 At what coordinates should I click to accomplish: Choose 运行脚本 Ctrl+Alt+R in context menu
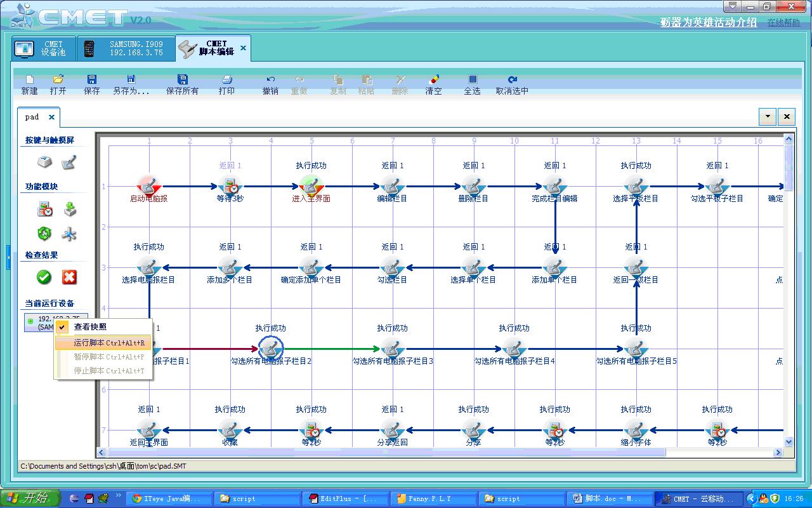(103, 343)
